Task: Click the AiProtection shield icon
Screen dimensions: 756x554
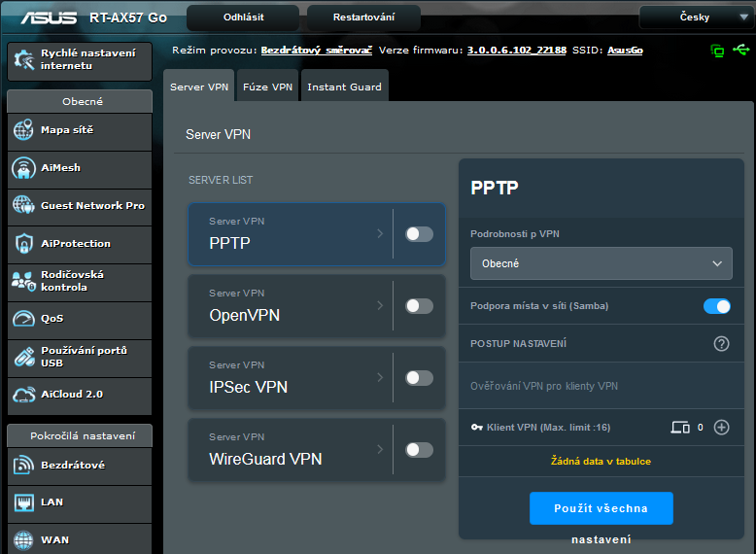Action: point(24,244)
